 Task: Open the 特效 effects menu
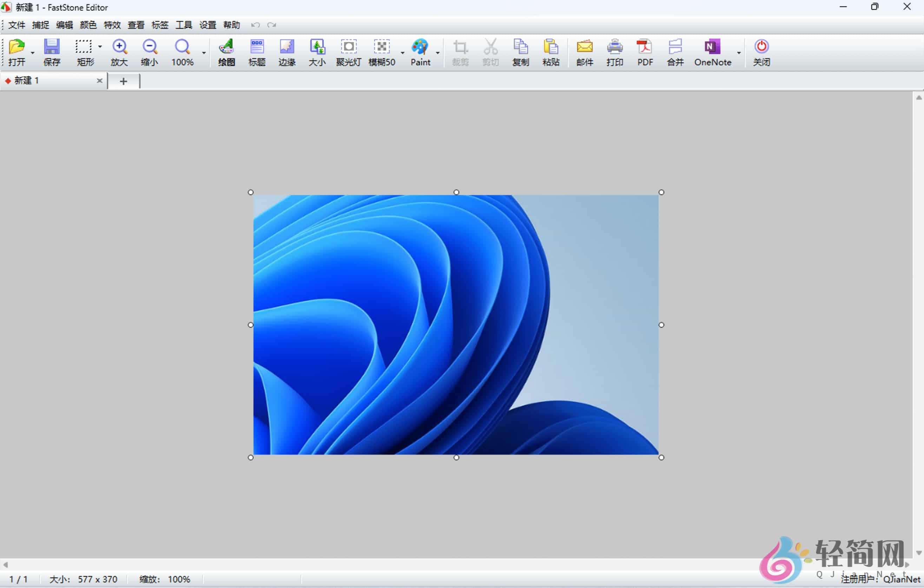(x=112, y=25)
